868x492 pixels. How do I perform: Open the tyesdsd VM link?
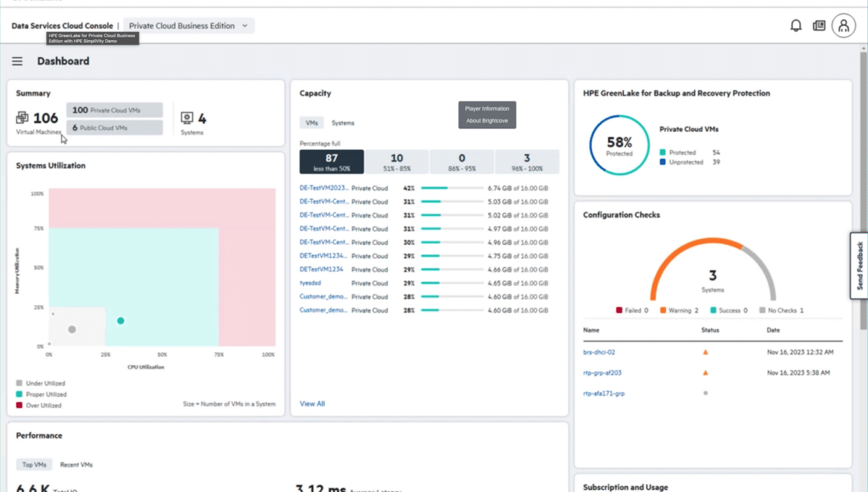[x=310, y=283]
